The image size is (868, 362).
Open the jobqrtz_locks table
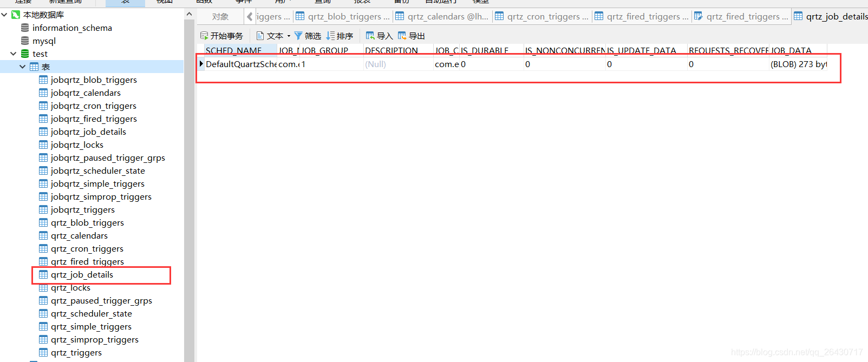click(77, 144)
